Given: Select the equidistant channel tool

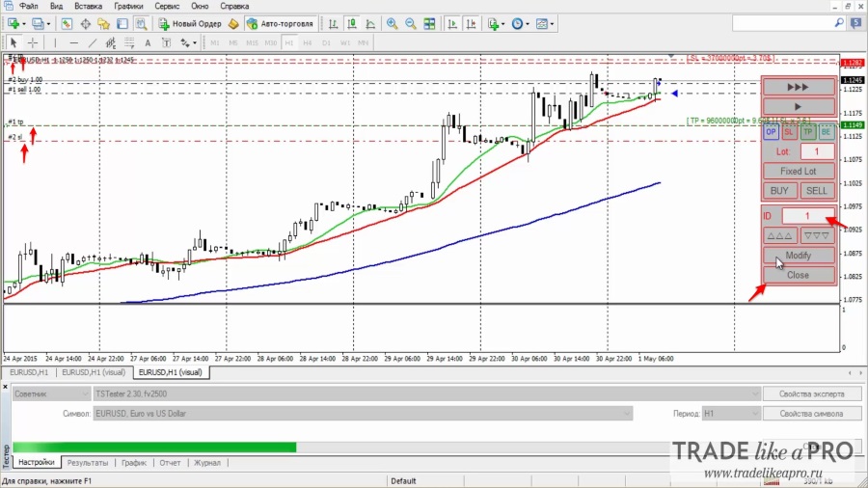Looking at the screenshot, I should click(111, 42).
